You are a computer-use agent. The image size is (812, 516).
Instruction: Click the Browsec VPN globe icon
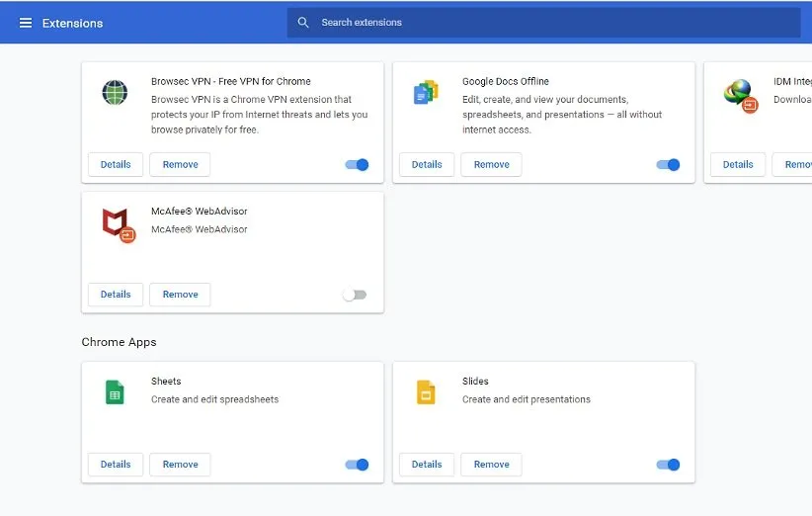tap(115, 93)
